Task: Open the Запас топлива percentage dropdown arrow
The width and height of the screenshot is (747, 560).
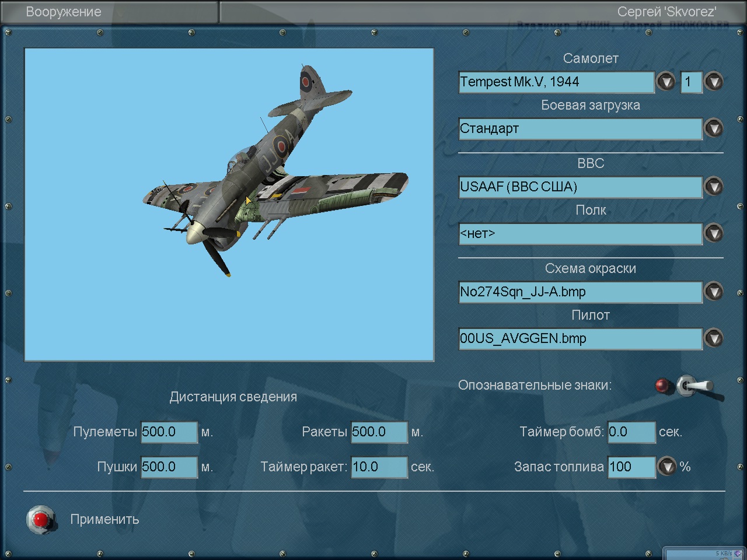Action: pyautogui.click(x=667, y=467)
